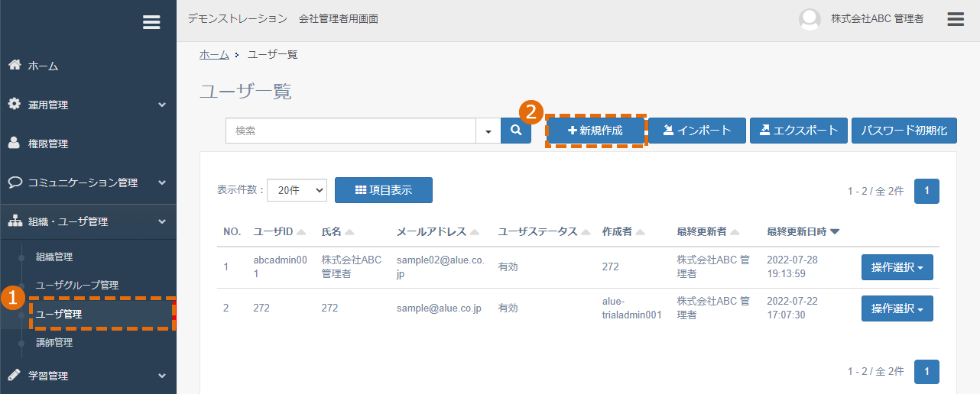The width and height of the screenshot is (980, 394).
Task: Click alue-trialadmin001 creator cell
Action: tap(631, 308)
